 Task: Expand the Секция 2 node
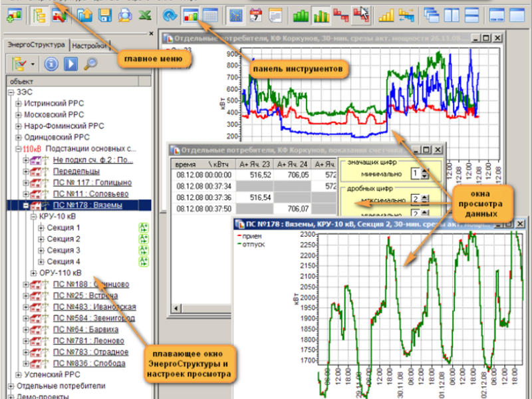(41, 239)
